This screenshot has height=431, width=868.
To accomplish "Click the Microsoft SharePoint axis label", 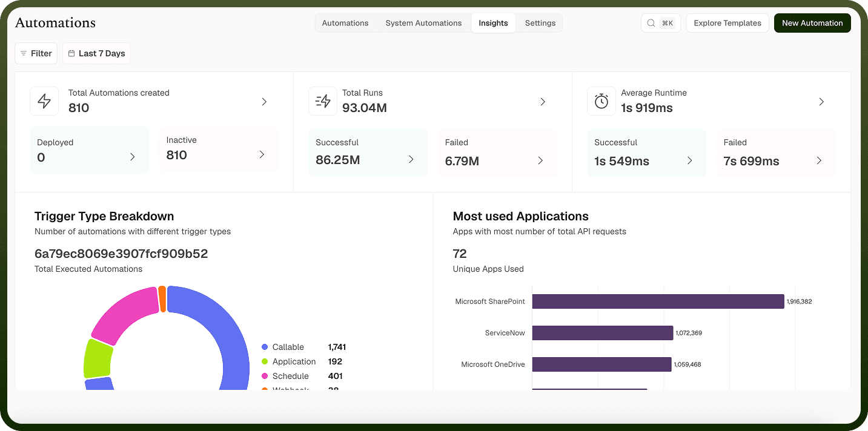I will (490, 301).
